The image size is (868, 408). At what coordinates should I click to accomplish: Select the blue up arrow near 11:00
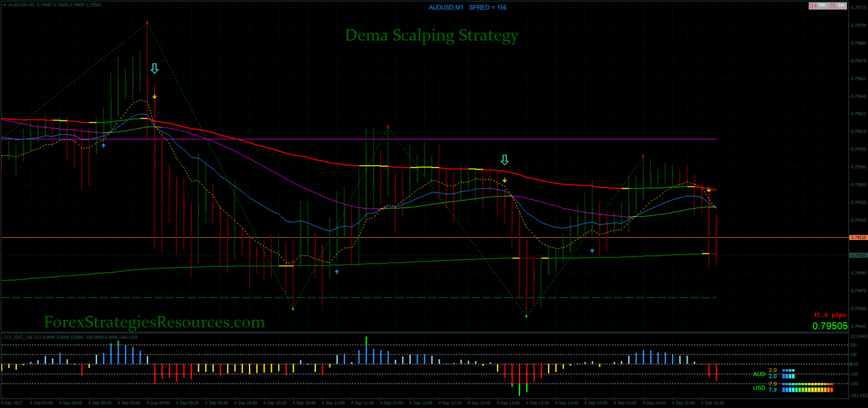click(336, 272)
